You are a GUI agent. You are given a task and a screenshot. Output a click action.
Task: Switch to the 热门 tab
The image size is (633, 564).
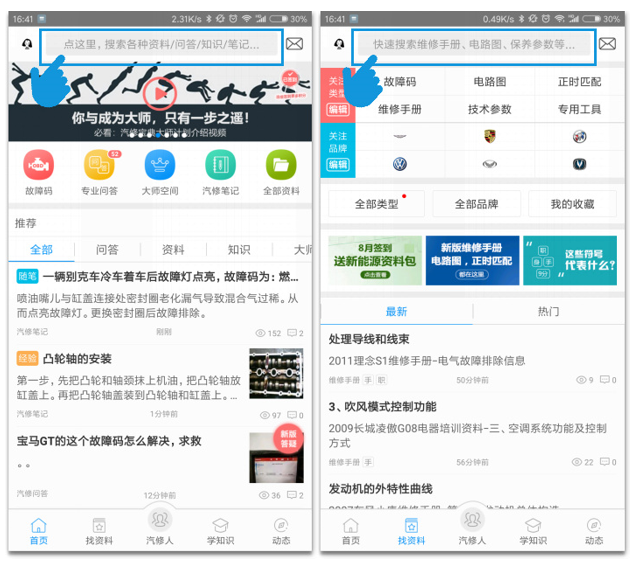point(548,312)
